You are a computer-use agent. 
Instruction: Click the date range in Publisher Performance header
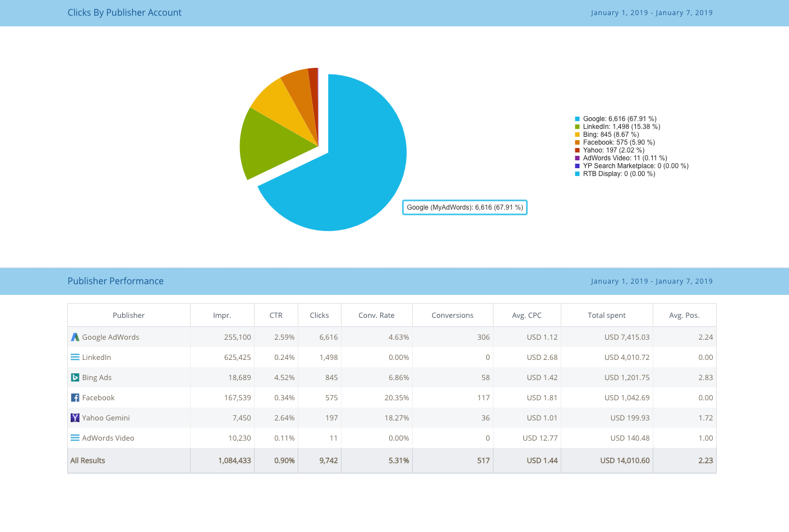652,281
